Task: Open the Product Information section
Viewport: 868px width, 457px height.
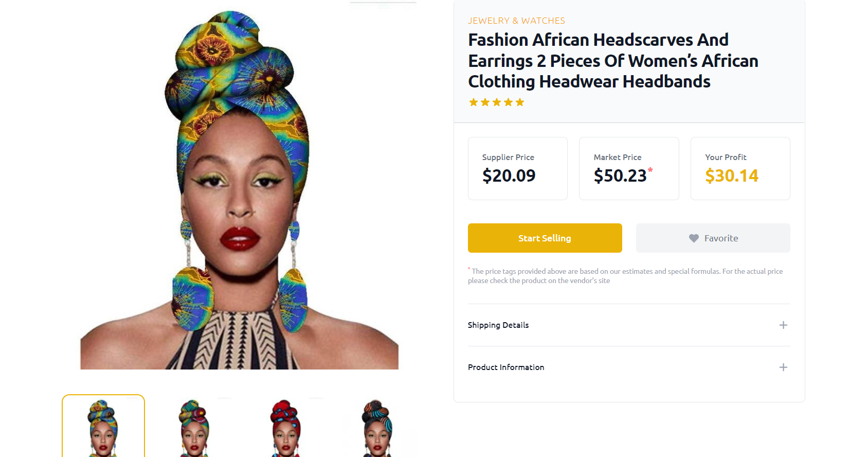Action: pyautogui.click(x=629, y=367)
